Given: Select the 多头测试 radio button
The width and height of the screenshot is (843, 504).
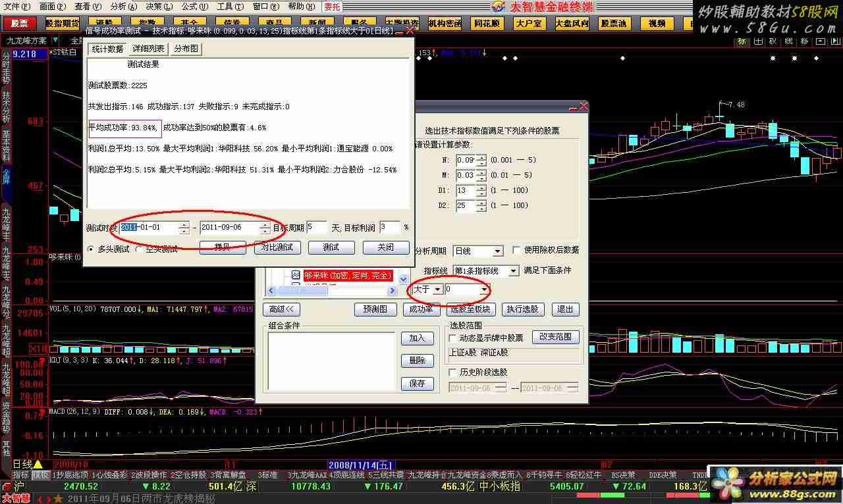Looking at the screenshot, I should [x=92, y=249].
